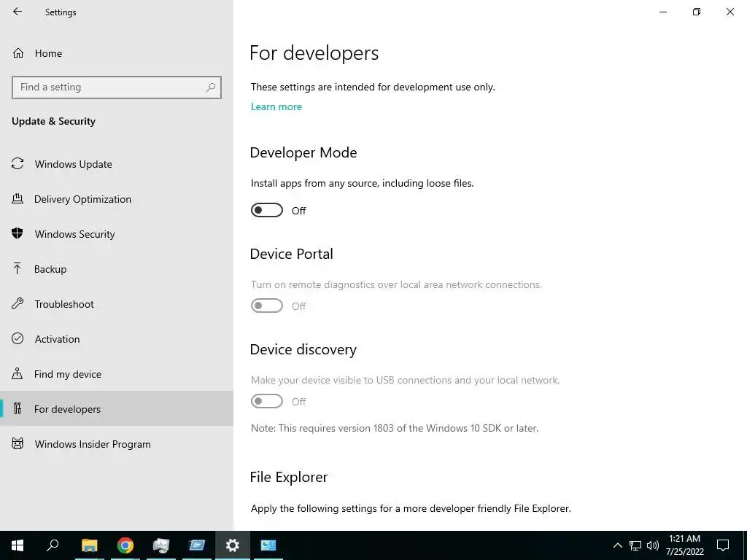Click the Settings gear in the taskbar

point(233,545)
